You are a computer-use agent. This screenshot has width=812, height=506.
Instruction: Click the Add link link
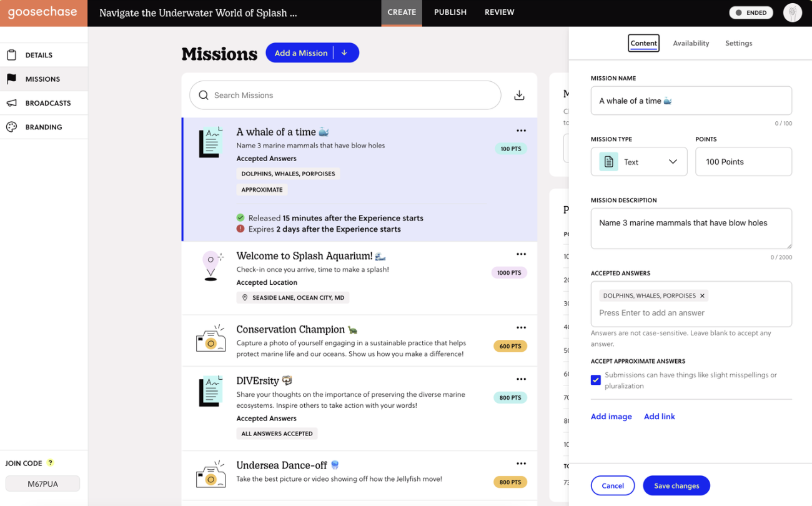pyautogui.click(x=660, y=417)
